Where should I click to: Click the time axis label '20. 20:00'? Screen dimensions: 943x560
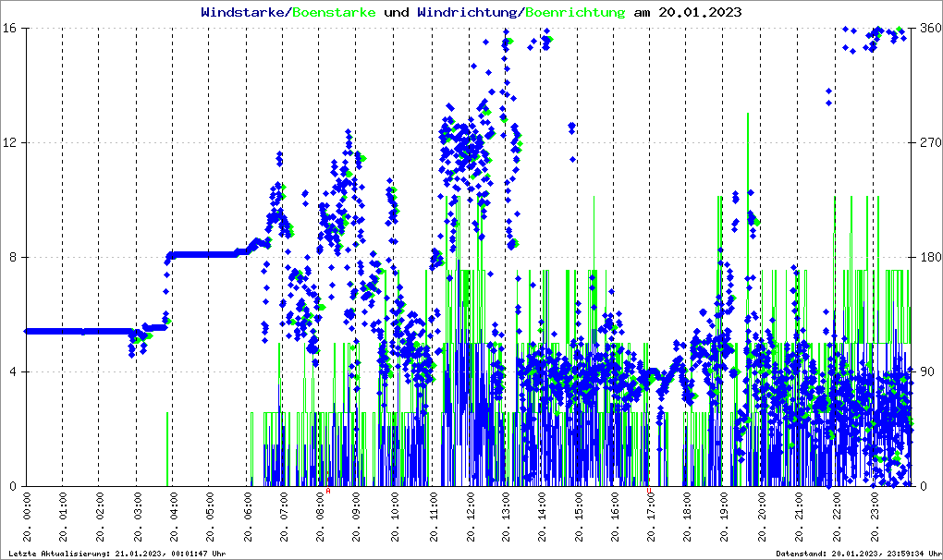pos(762,517)
